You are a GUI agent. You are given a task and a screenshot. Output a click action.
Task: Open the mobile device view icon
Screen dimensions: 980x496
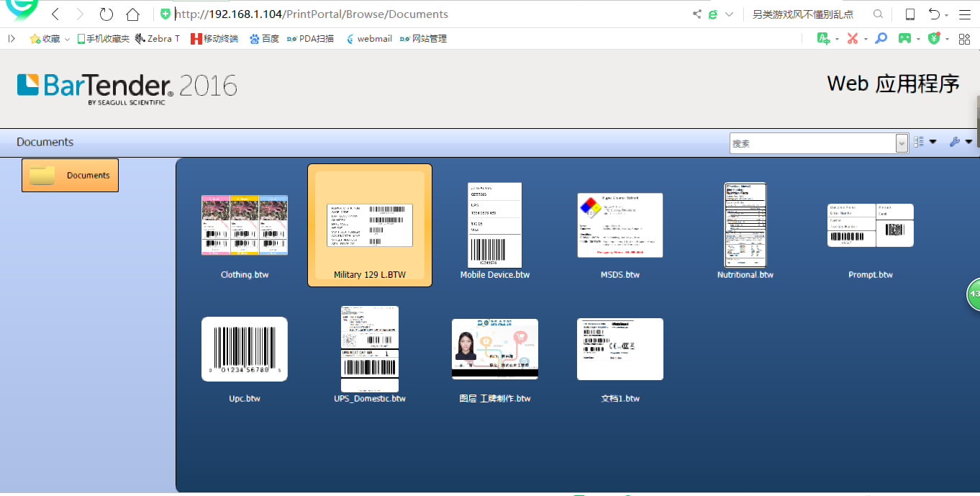click(x=909, y=14)
